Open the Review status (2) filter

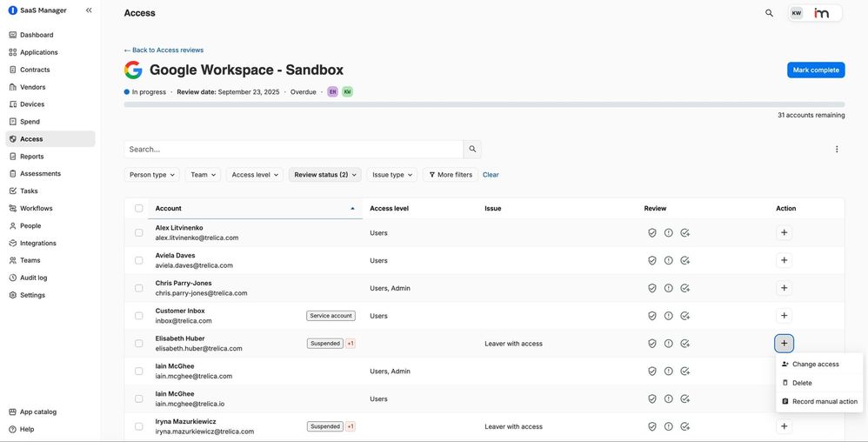click(324, 175)
